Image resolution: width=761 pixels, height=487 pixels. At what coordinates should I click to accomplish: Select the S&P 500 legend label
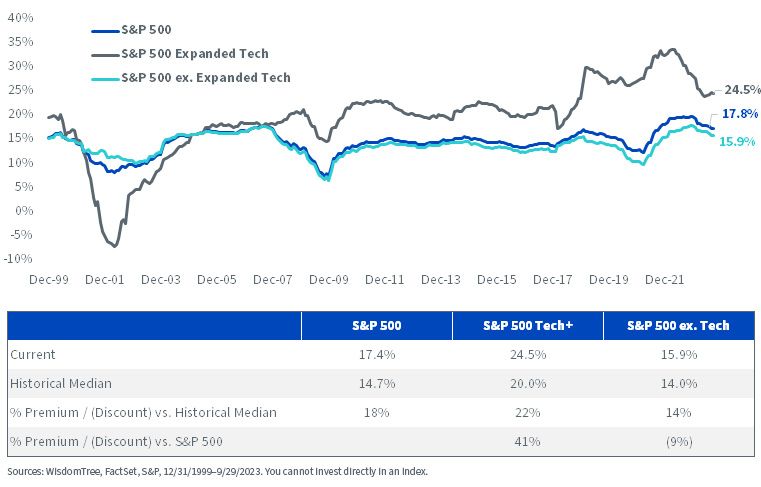(146, 30)
